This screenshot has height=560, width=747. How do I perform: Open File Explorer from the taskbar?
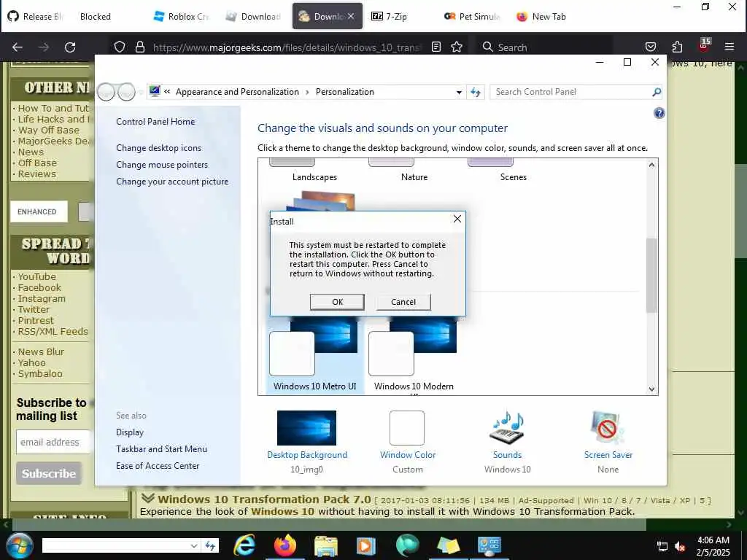pyautogui.click(x=325, y=546)
